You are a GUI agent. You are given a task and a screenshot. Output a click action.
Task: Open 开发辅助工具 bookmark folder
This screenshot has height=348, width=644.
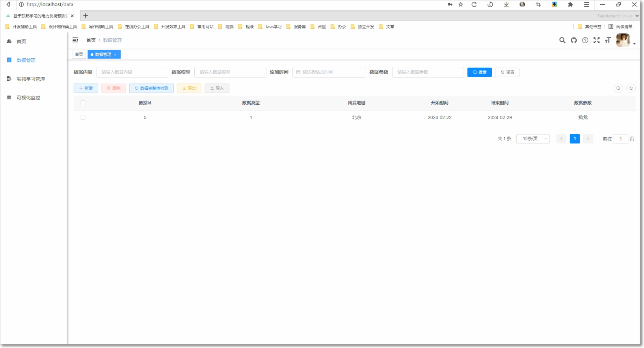click(x=21, y=27)
